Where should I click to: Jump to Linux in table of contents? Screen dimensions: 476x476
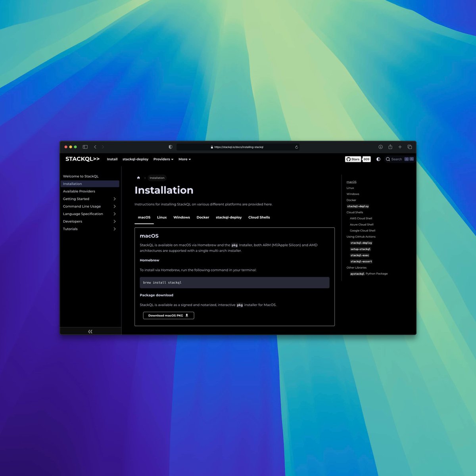pos(350,188)
